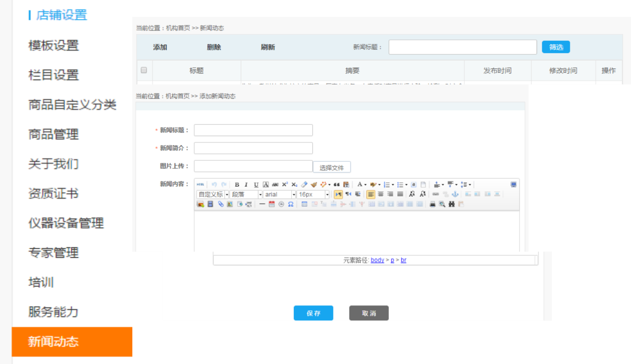Open 资质证书 in the sidebar
The image size is (631, 364).
click(x=54, y=194)
